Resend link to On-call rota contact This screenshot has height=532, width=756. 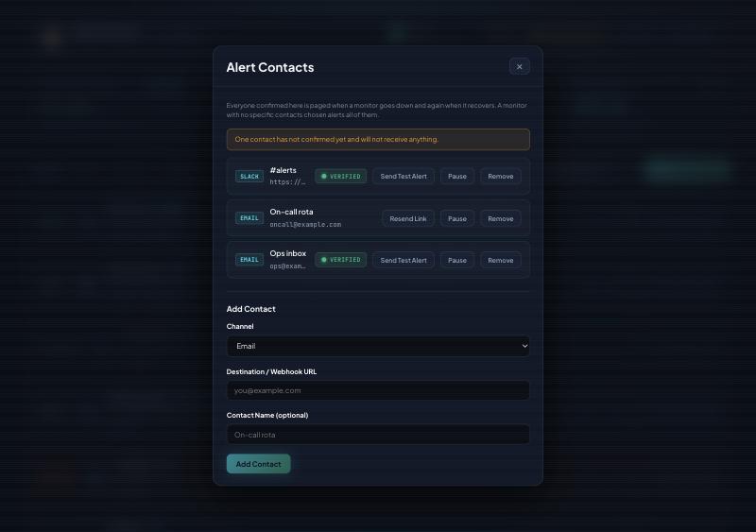408,218
